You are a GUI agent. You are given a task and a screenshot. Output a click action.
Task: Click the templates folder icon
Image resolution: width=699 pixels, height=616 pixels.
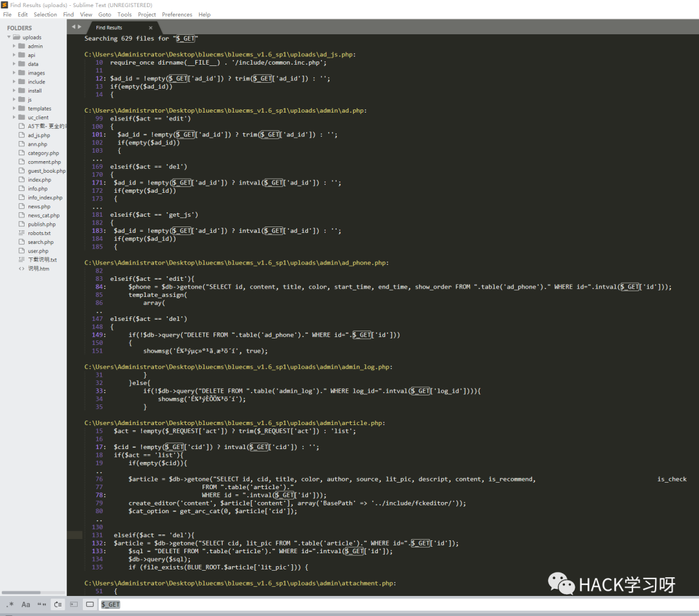click(21, 108)
